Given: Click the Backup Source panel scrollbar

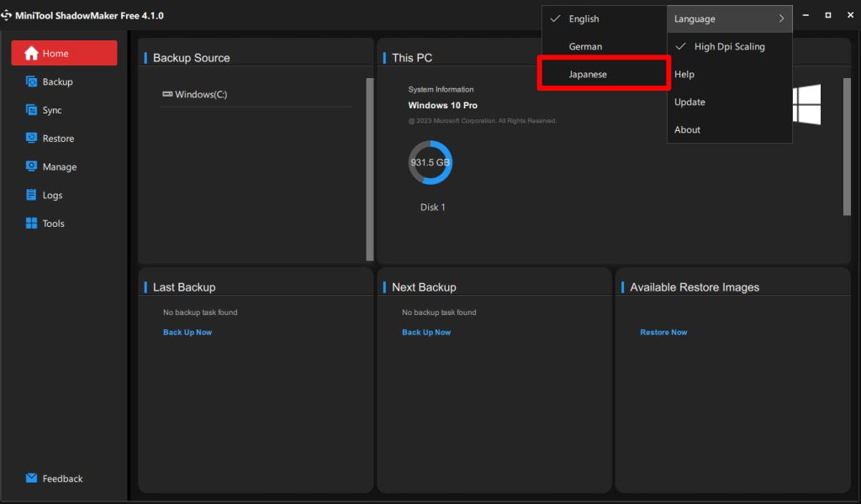Looking at the screenshot, I should pos(370,169).
